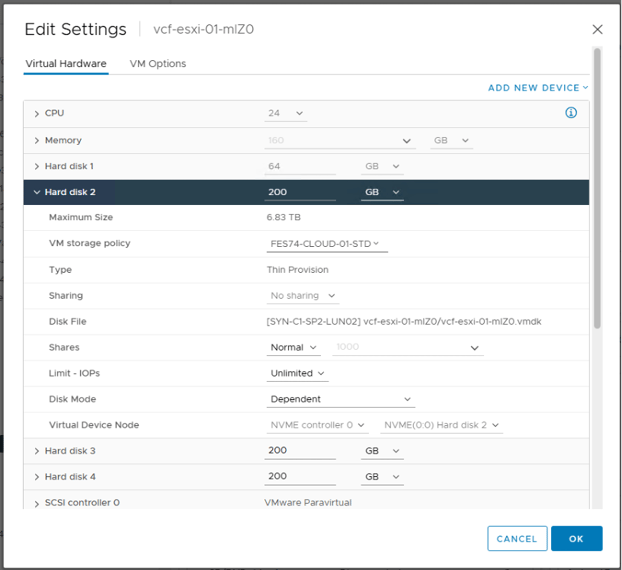Click the Hard disk 3 size field
Image resolution: width=622 pixels, height=570 pixels.
click(300, 451)
